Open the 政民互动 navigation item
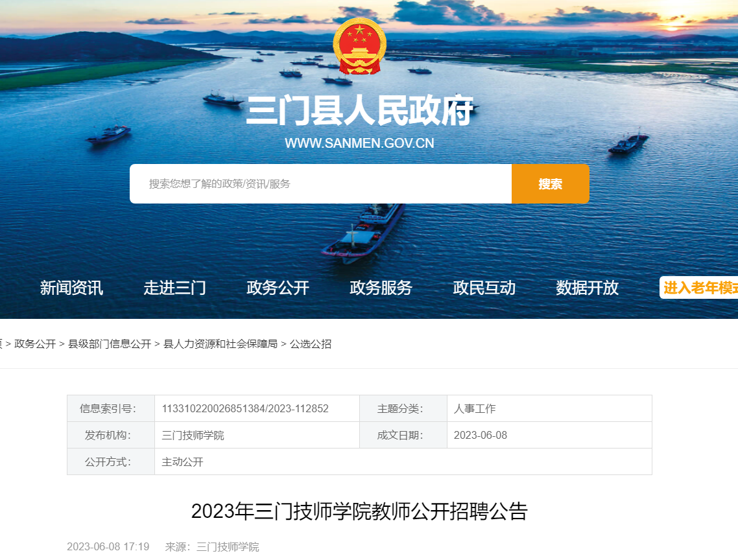This screenshot has width=738, height=560. (x=484, y=288)
